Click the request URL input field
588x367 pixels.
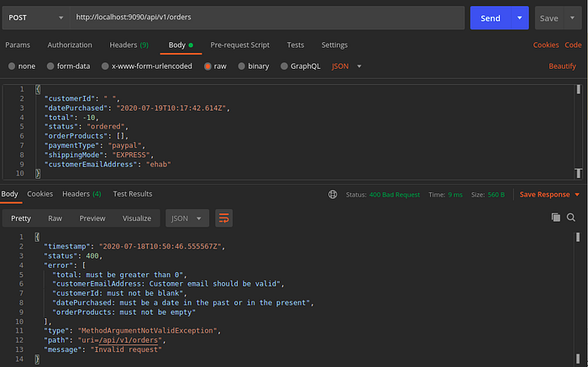pos(267,18)
